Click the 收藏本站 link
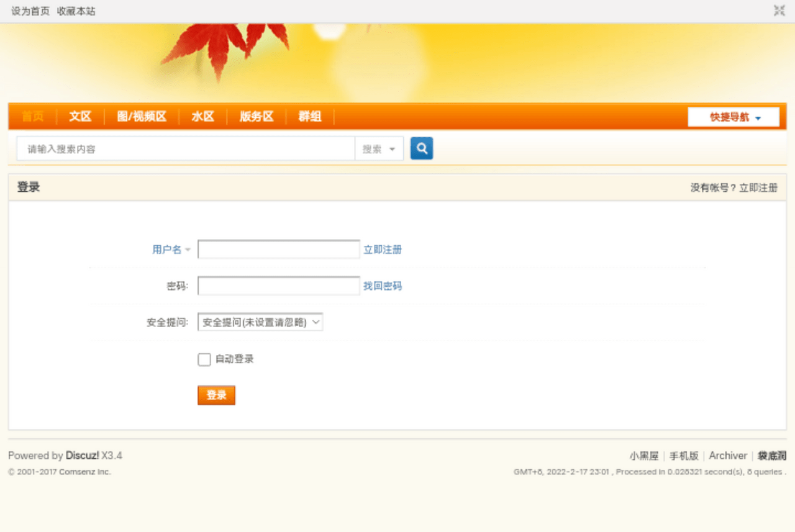The width and height of the screenshot is (795, 532). click(76, 11)
